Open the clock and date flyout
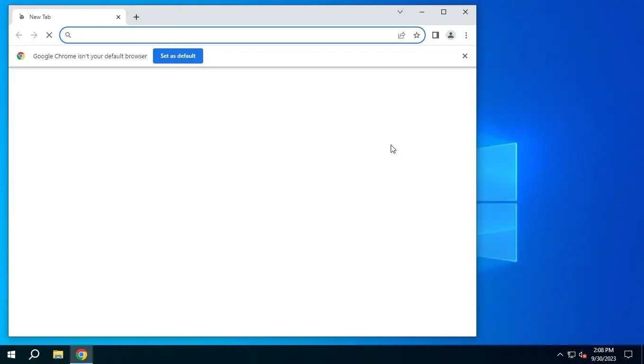 (603, 355)
